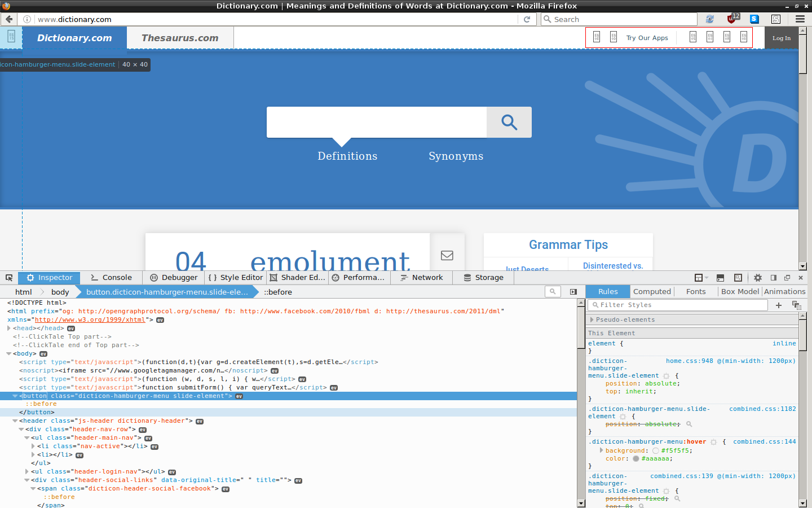Open the Network tab

422,278
